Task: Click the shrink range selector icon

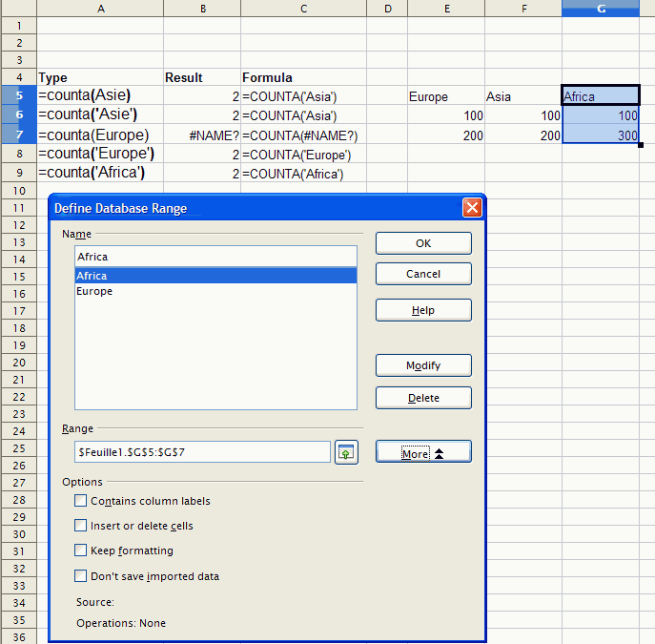Action: tap(346, 452)
